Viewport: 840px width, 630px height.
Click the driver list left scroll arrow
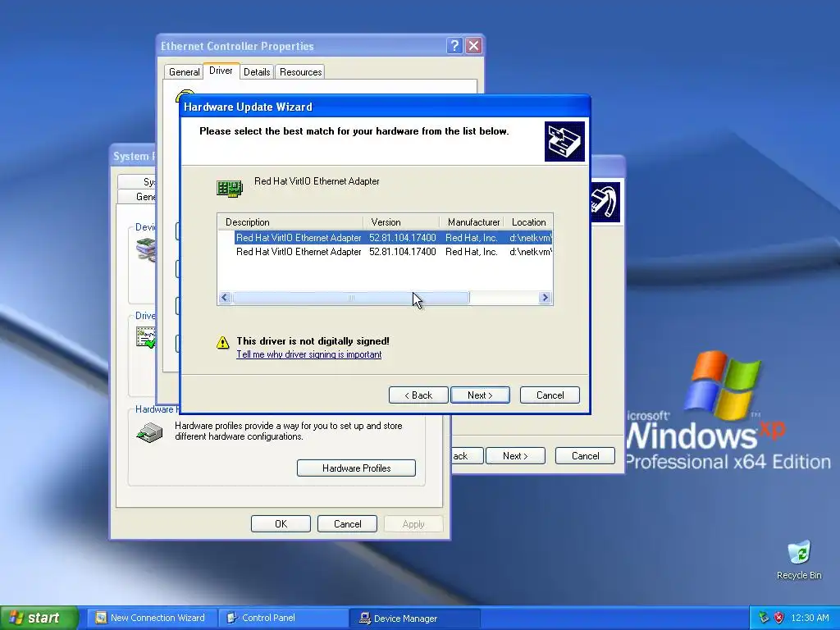(225, 298)
